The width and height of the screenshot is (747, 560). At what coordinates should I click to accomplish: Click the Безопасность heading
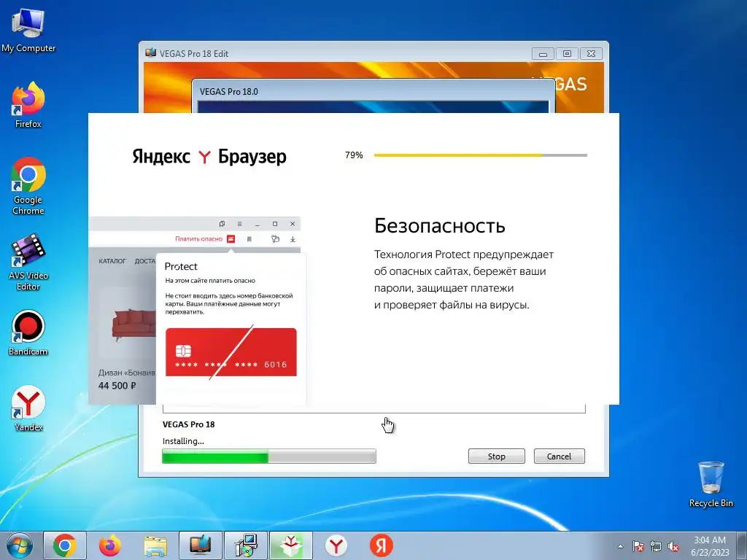439,226
